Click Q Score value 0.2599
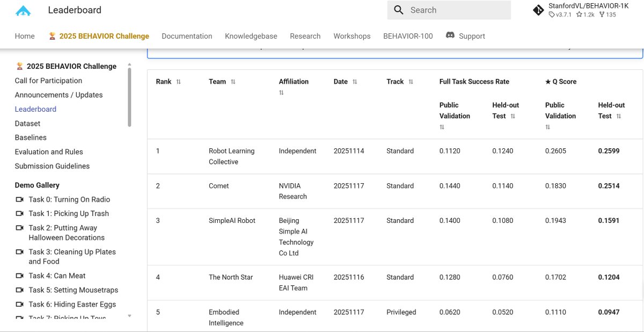The image size is (644, 332). point(609,151)
